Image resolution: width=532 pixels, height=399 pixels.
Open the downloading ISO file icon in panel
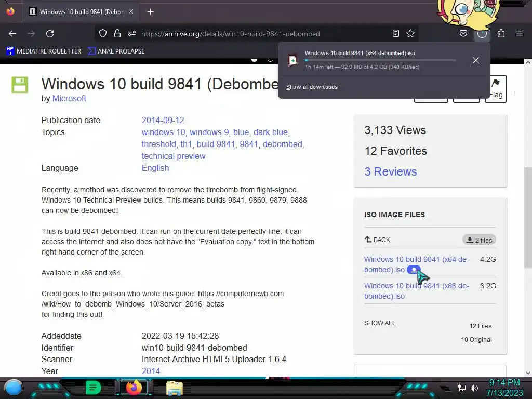[293, 60]
